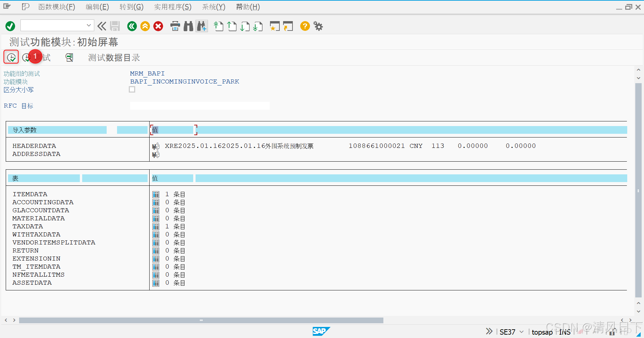Open the ITEMDATA table editor icon
Image resolution: width=644 pixels, height=338 pixels.
pos(156,194)
